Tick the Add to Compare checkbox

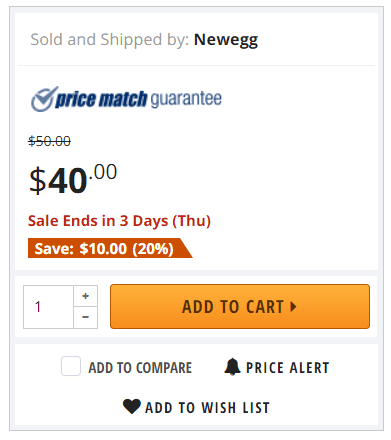71,366
